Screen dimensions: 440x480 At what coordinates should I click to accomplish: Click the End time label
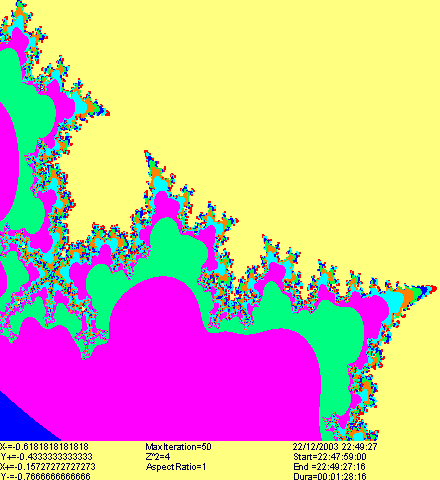pyautogui.click(x=329, y=467)
